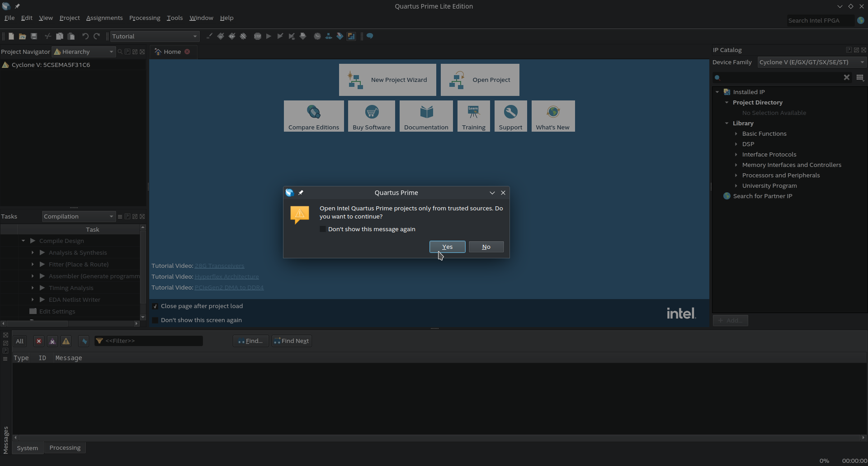Open the Hierarchy dropdown in Project Navigator
The height and width of the screenshot is (466, 868).
pos(84,52)
